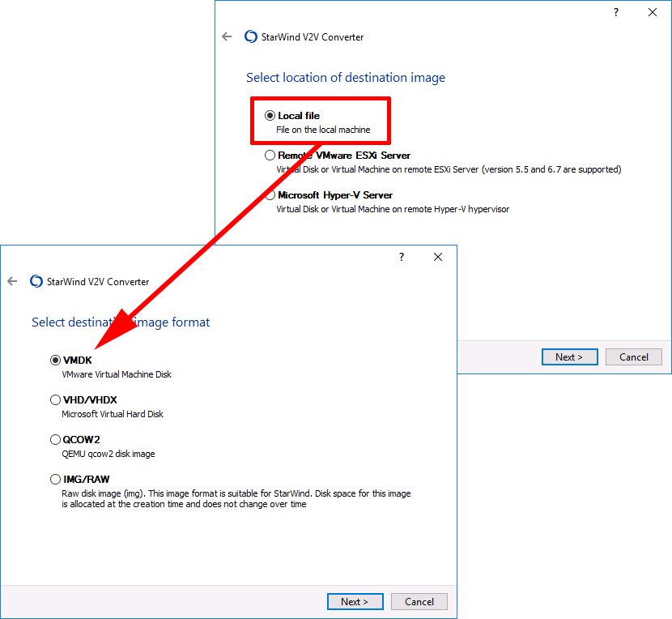This screenshot has width=672, height=619.
Task: Select the Local file radio option
Action: click(270, 115)
